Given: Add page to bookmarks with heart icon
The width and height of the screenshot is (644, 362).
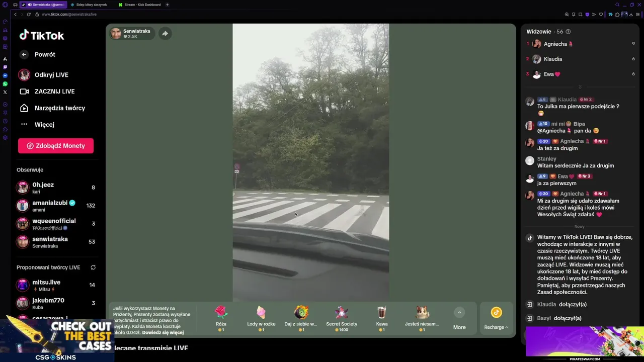Looking at the screenshot, I should click(600, 15).
